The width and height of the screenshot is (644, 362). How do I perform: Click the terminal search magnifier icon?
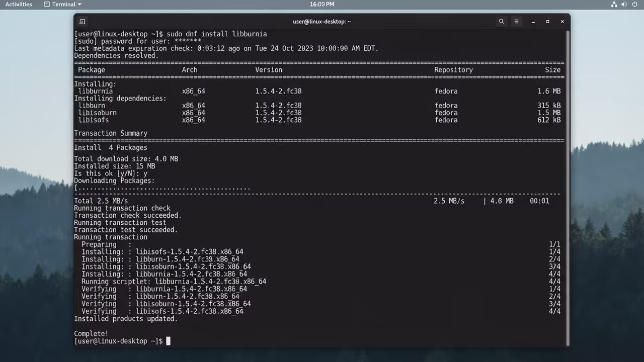(x=501, y=22)
